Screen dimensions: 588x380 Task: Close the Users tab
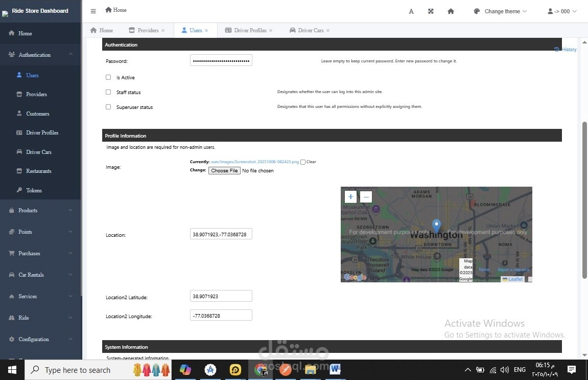click(206, 30)
